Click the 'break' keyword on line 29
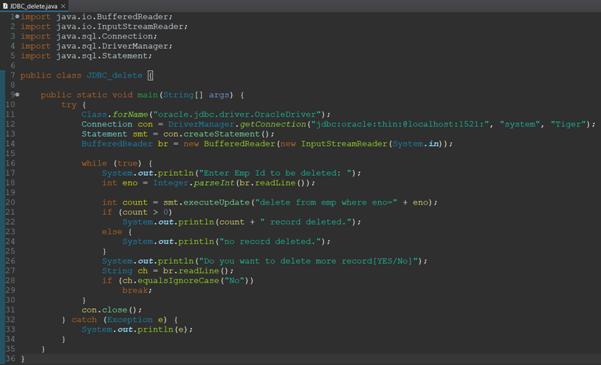 coord(135,290)
